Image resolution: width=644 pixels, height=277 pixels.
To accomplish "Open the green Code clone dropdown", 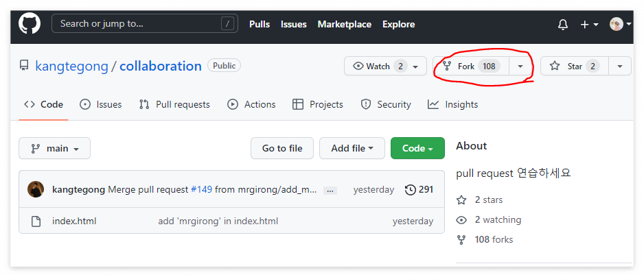I will (417, 148).
